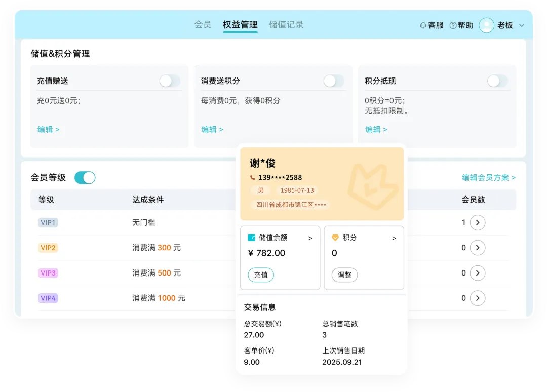This screenshot has width=547, height=392.
Task: Turn on the 消费送积分 switch
Action: click(334, 81)
